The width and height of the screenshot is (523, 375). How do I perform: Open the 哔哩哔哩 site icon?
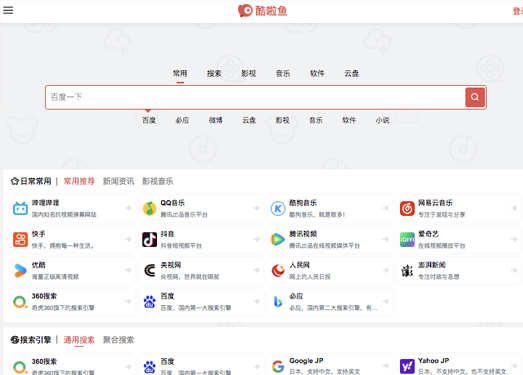point(20,208)
